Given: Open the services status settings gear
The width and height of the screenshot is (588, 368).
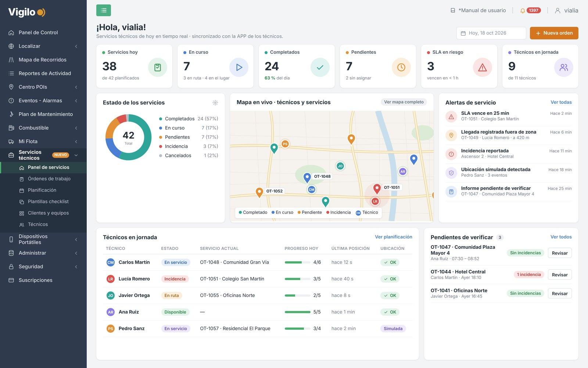Looking at the screenshot, I should 215,103.
